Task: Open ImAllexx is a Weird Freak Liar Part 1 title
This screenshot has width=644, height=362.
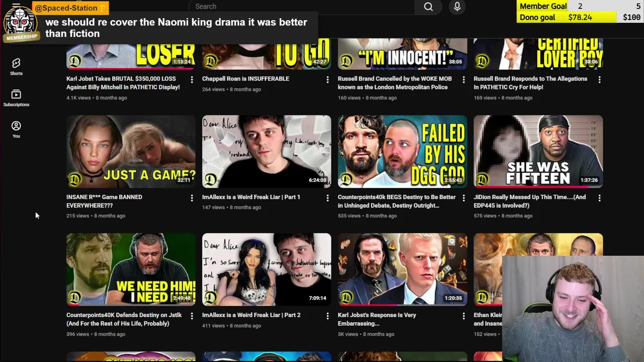Action: [251, 197]
